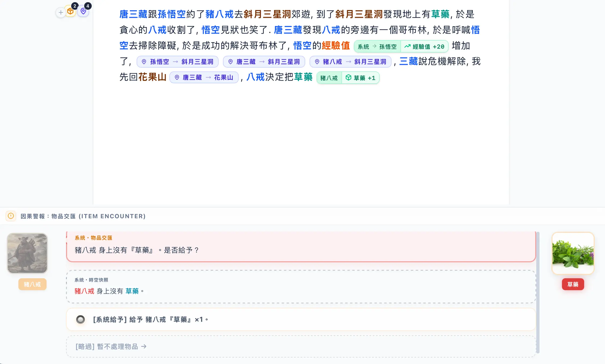Screen dimensions: 605x364
Task: Open the 孫悟空 → 斜月三星洞 location chip
Action: (177, 62)
